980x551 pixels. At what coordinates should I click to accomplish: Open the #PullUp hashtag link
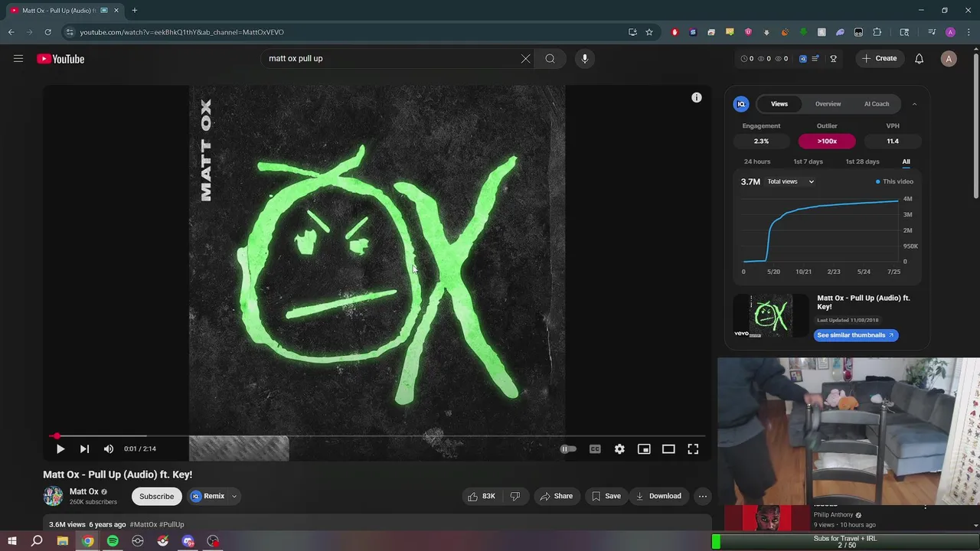[172, 525]
